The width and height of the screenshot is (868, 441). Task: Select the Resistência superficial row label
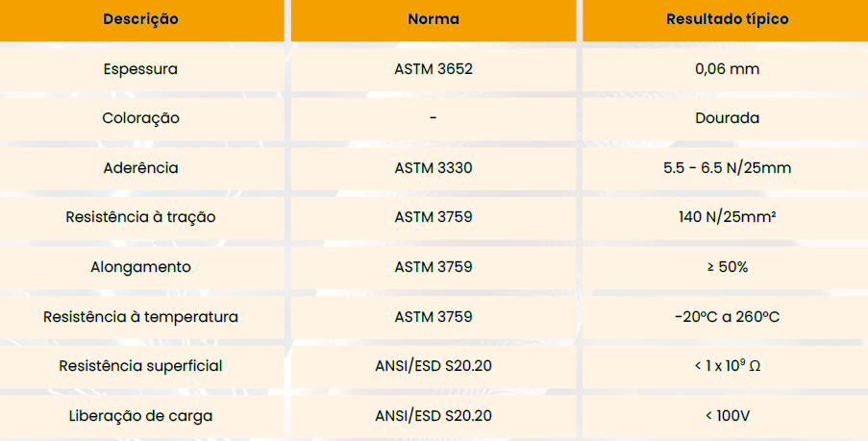(140, 366)
